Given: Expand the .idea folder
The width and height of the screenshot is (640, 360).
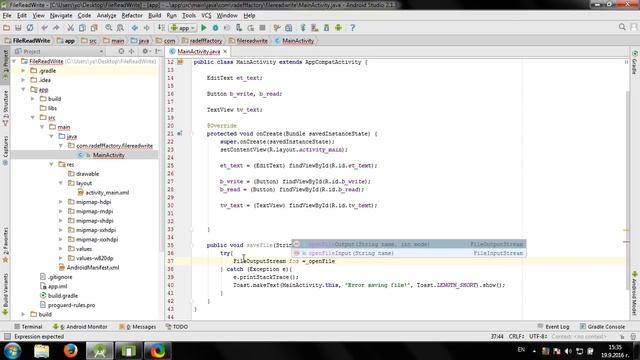Looking at the screenshot, I should tap(23, 80).
